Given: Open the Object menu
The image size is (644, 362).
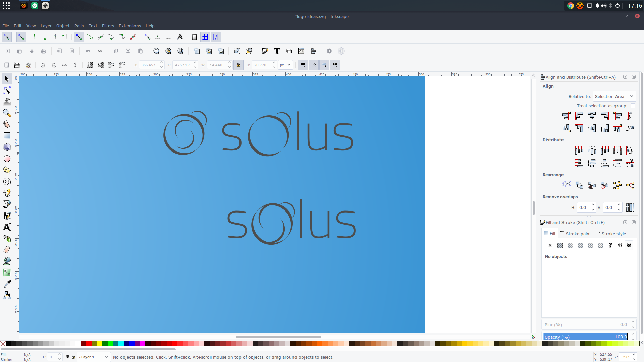Looking at the screenshot, I should click(x=63, y=26).
